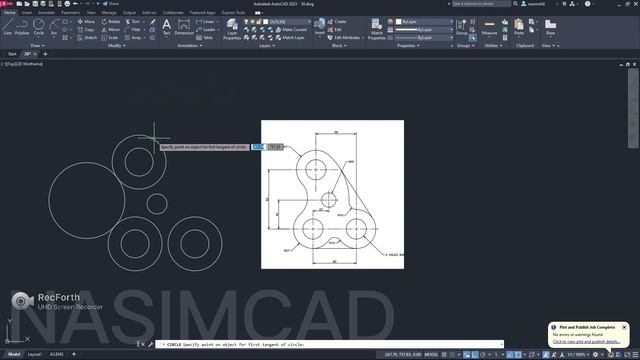Click the object color swatch in Properties
640x360 pixels.
pyautogui.click(x=399, y=22)
